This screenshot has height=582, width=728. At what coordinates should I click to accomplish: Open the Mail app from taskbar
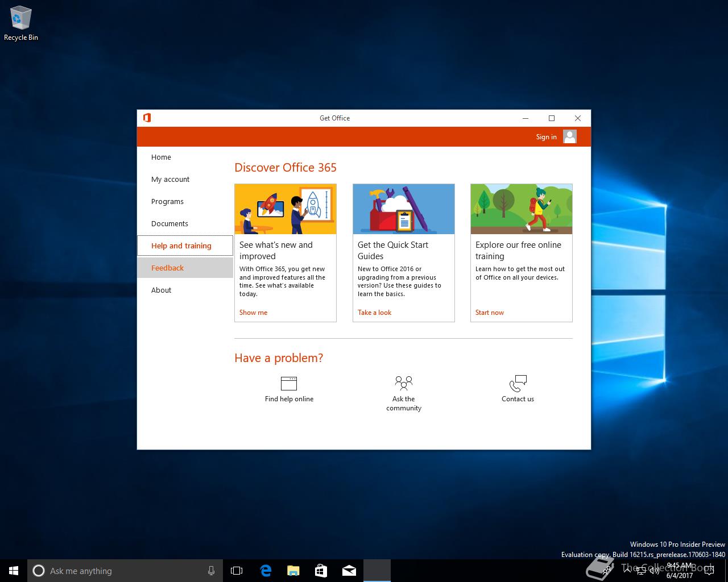pos(349,571)
